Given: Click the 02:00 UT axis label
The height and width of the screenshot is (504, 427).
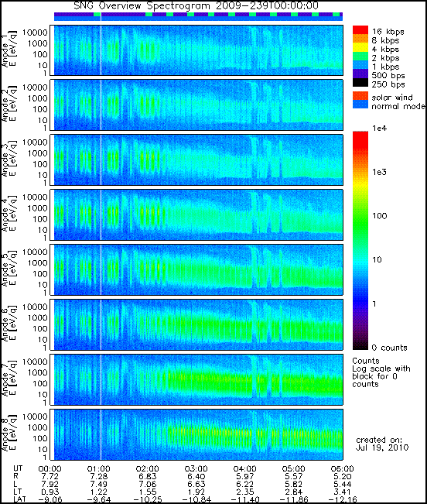Looking at the screenshot, I should (x=148, y=469).
